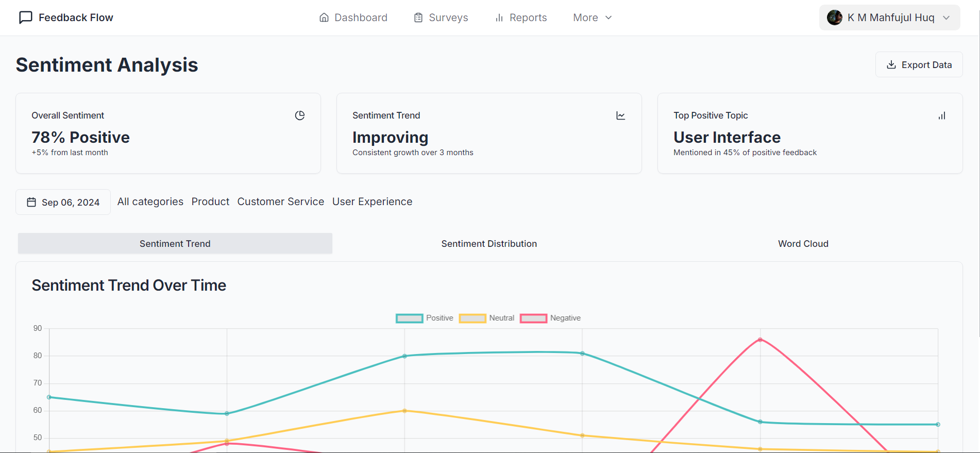Screen dimensions: 980x453
Task: Click the Surveys clipboard icon
Action: click(x=418, y=18)
